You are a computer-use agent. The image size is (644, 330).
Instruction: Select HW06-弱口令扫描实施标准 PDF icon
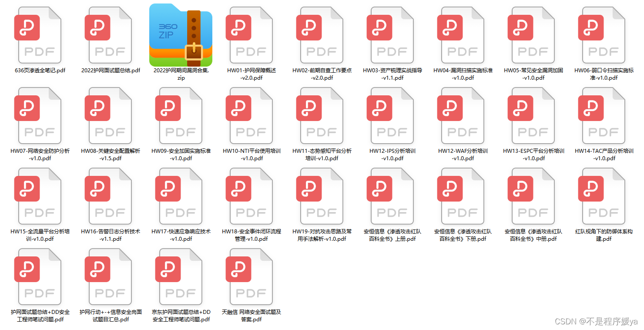coord(601,35)
